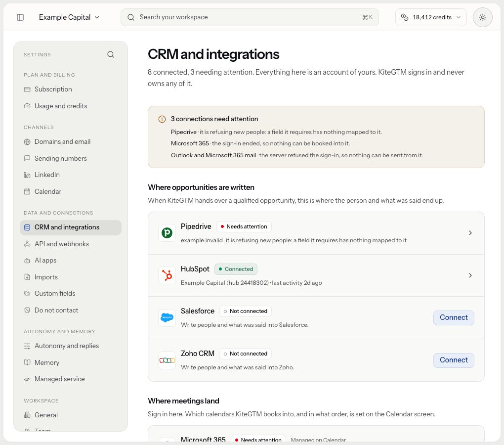The height and width of the screenshot is (445, 504).
Task: Go to AI apps settings
Action: [x=70, y=261]
